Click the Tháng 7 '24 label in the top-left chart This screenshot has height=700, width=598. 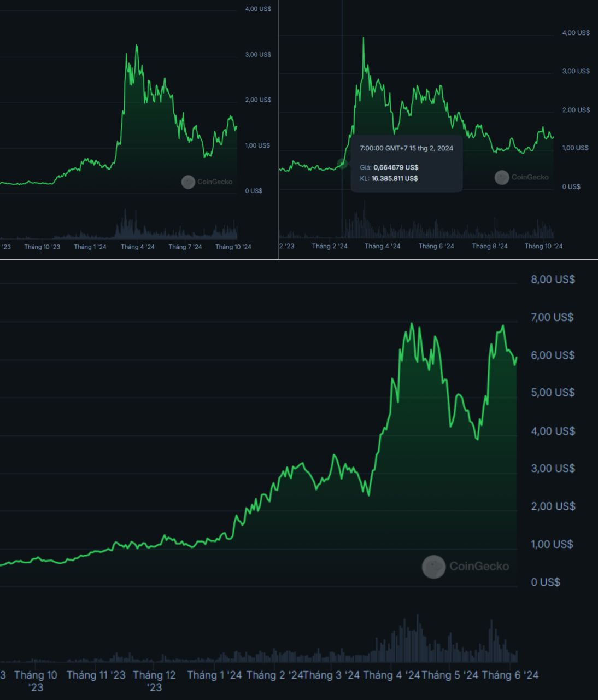tap(185, 247)
